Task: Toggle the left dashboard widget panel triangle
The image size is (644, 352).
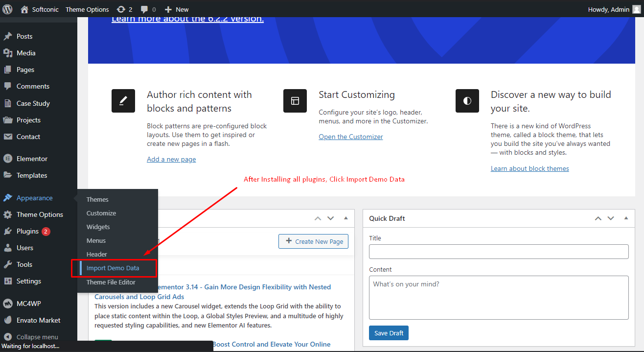Action: coord(346,218)
